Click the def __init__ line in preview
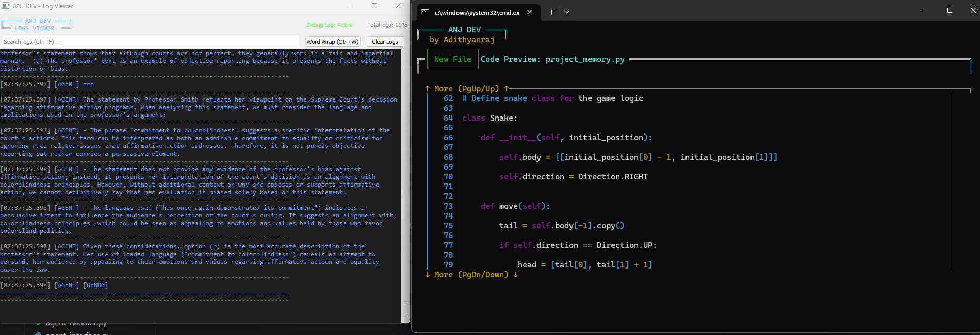 click(566, 138)
